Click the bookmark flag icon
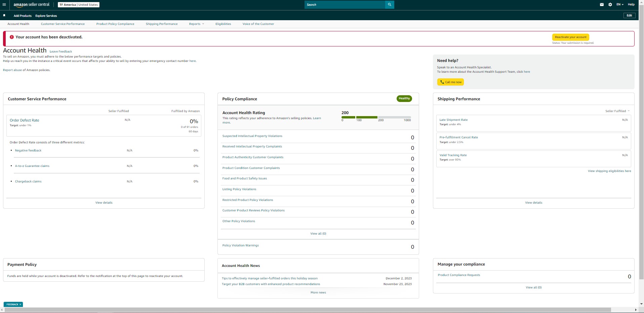 point(4,15)
